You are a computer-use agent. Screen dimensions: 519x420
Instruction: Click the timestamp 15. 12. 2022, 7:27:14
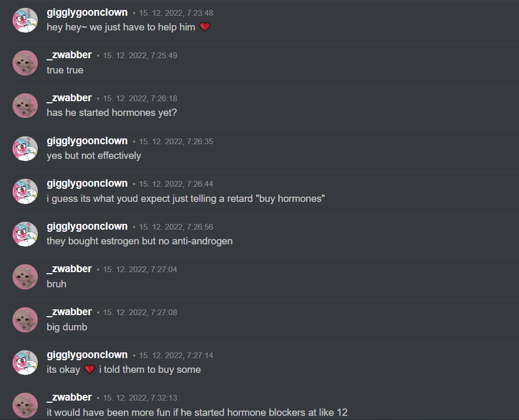(x=176, y=356)
